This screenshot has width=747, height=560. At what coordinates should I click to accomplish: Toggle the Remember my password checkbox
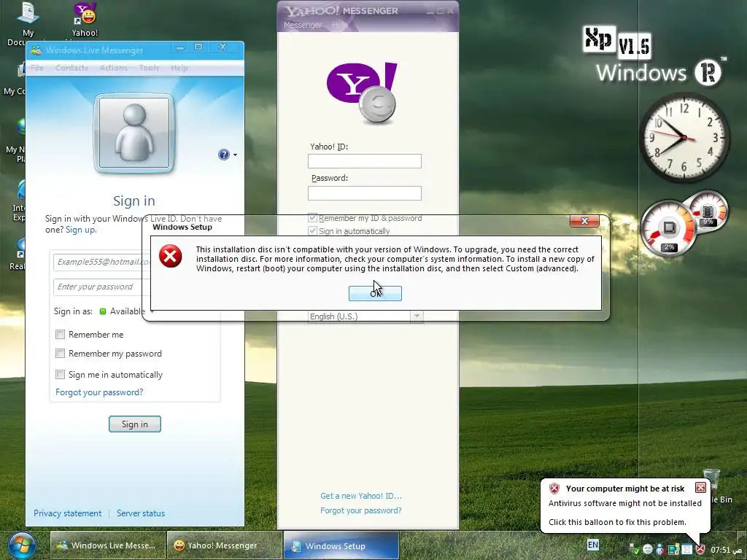[x=60, y=354]
